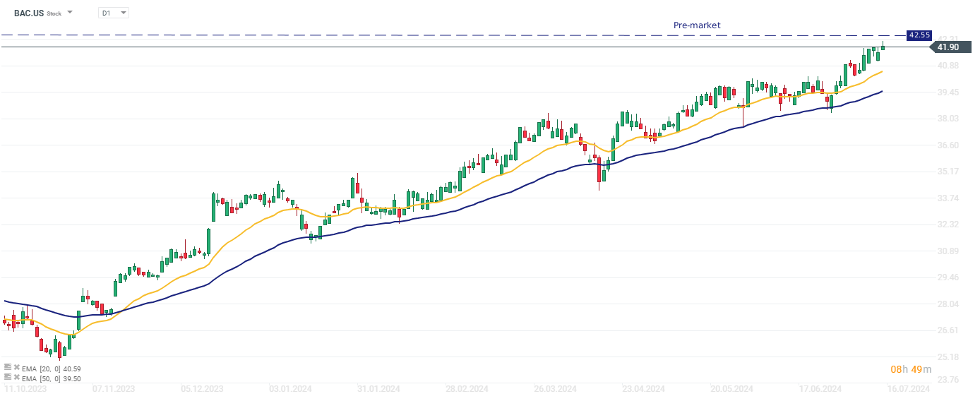The width and height of the screenshot is (980, 401).
Task: Click the 40.88 price axis label
Action: (x=948, y=66)
